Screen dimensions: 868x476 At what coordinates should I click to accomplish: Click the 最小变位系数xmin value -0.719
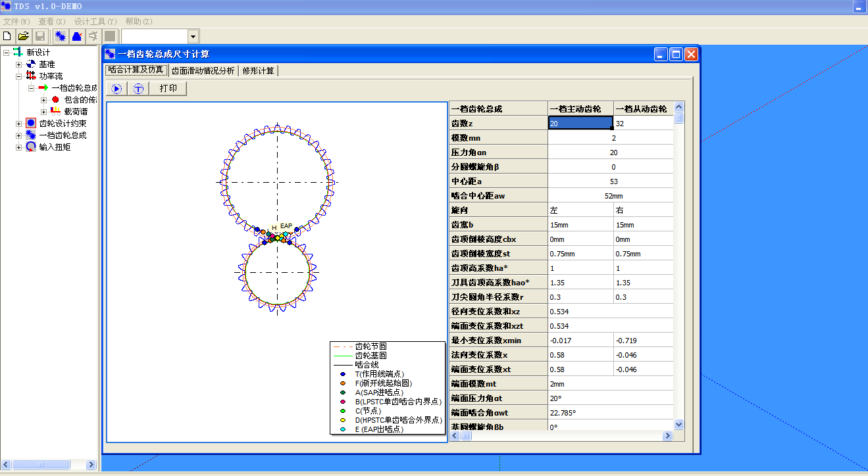point(626,341)
